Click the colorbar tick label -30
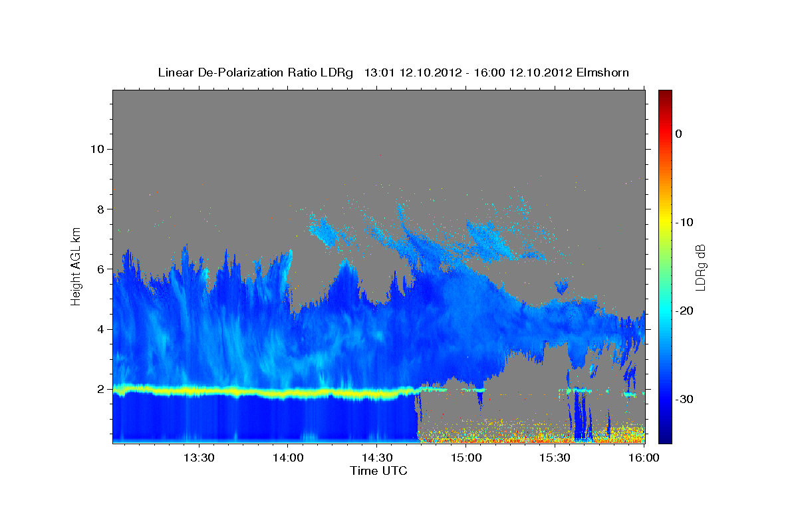This screenshot has height=532, width=798. (684, 399)
